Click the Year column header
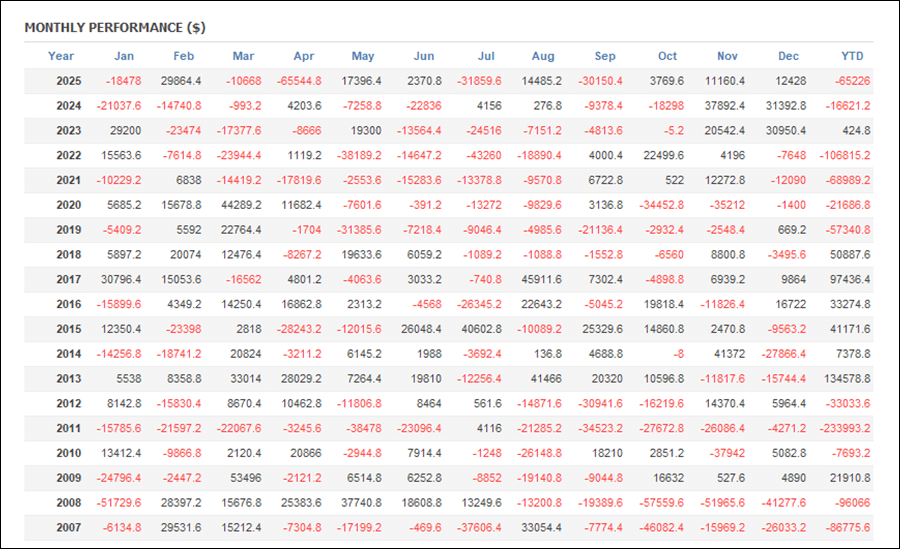Screen dimensions: 900x549 (61, 56)
